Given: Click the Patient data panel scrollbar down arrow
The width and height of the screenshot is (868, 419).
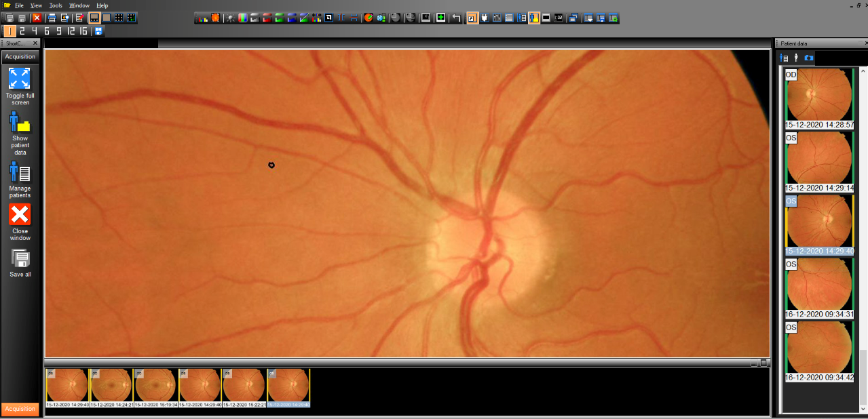Looking at the screenshot, I should (x=863, y=407).
